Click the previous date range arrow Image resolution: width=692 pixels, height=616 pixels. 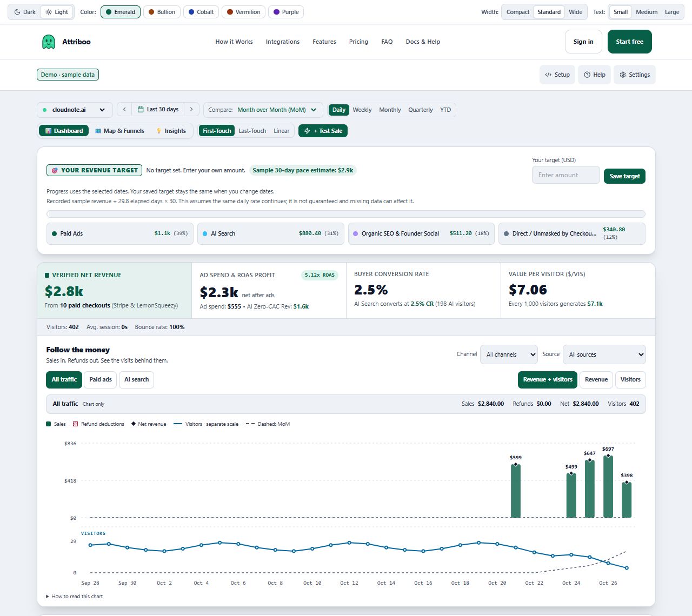[x=124, y=110]
